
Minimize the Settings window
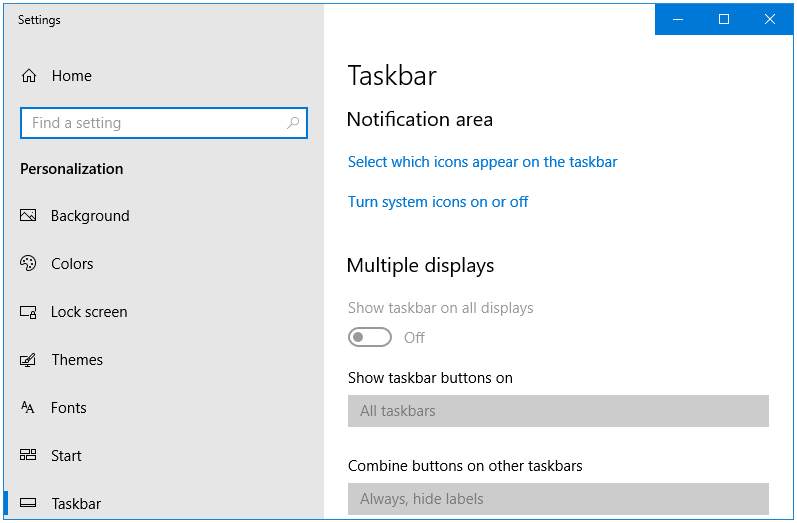point(678,19)
